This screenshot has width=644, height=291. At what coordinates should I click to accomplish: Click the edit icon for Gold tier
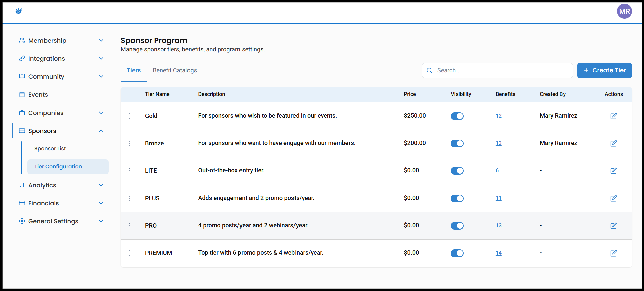click(613, 116)
